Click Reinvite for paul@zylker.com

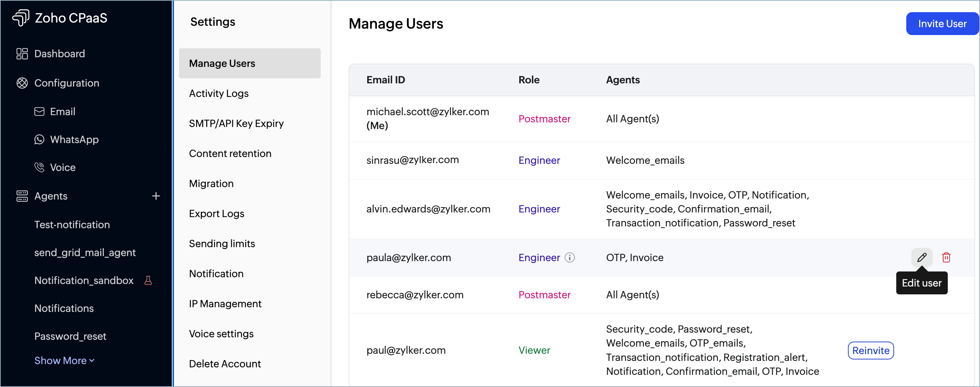pos(870,350)
